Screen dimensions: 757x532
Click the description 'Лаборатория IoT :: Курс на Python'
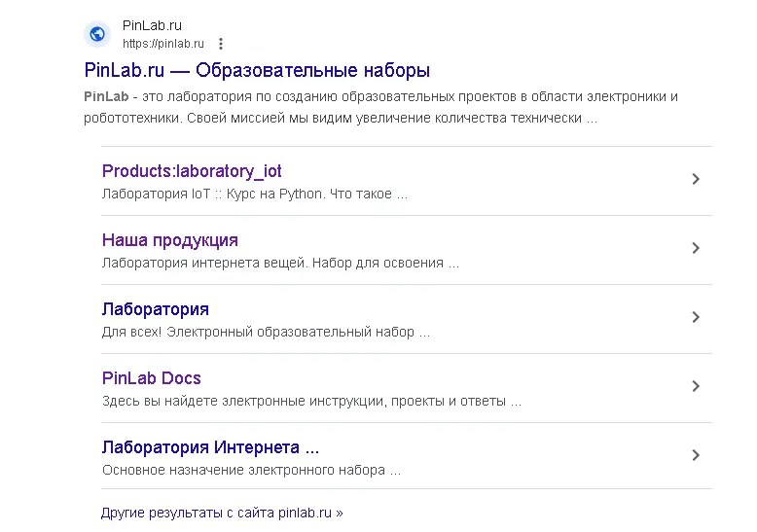point(255,195)
